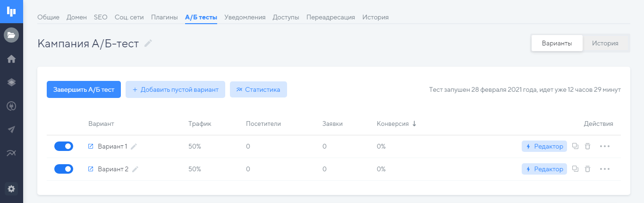644x203 pixels.
Task: Click the plug integrations sidebar icon
Action: (x=11, y=106)
